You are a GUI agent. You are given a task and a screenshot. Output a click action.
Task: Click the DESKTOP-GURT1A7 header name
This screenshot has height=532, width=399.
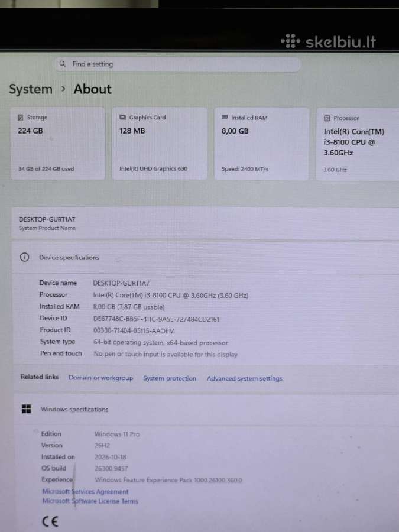[47, 219]
